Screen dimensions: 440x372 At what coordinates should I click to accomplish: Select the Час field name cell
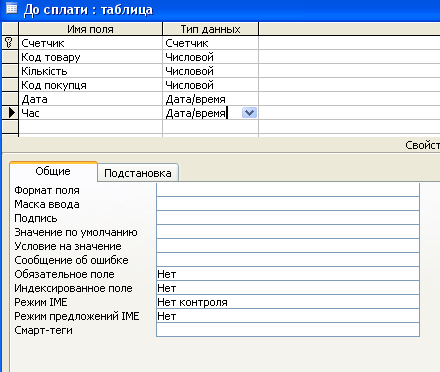pyautogui.click(x=91, y=113)
